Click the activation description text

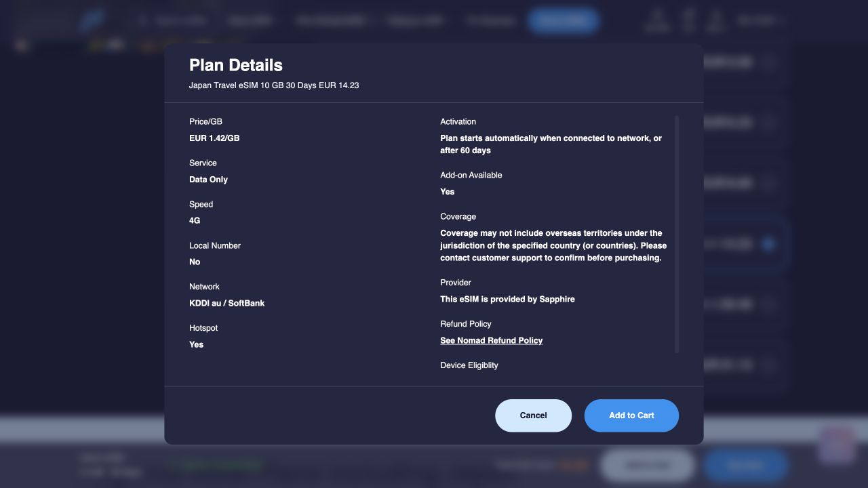[551, 144]
